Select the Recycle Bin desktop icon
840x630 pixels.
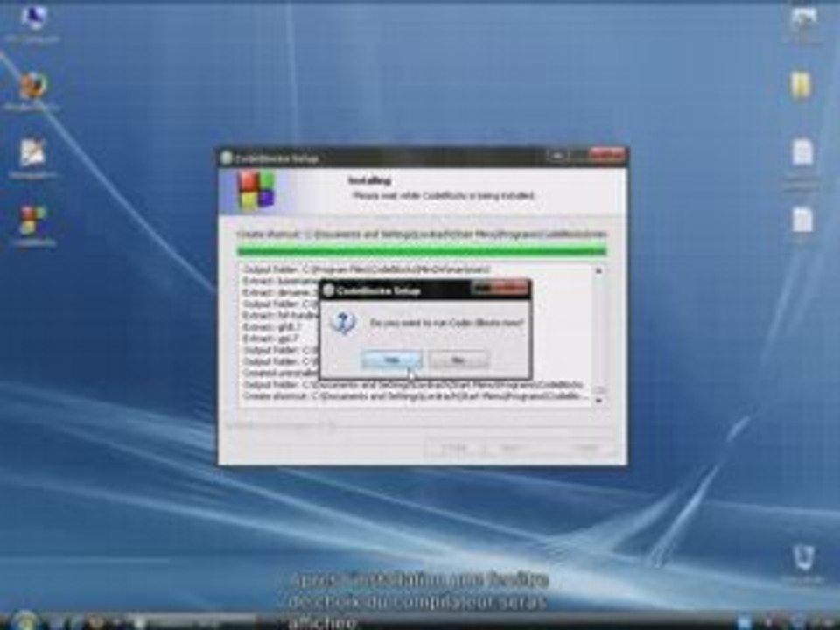pyautogui.click(x=803, y=560)
